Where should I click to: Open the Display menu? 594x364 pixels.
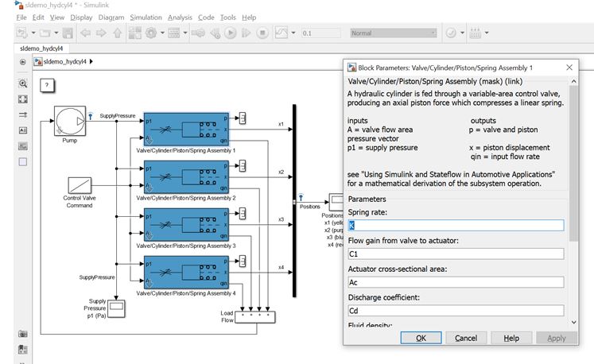click(81, 17)
